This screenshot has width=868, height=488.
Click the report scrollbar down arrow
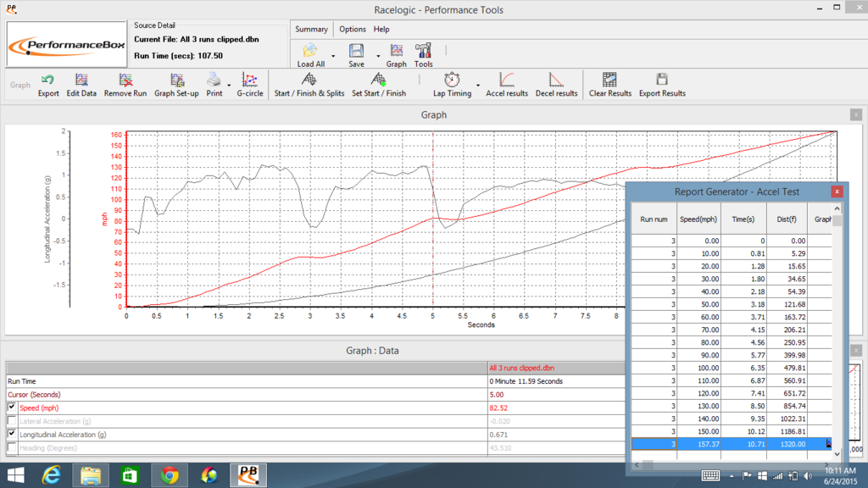pyautogui.click(x=837, y=454)
